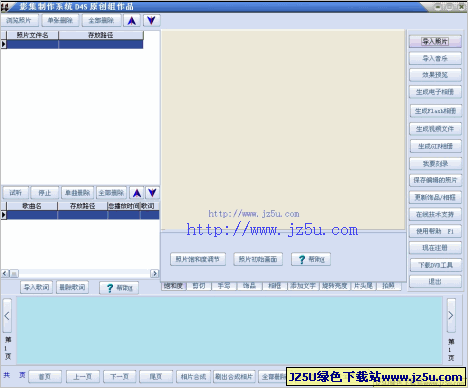Click the 浏览照片 browse photos button
This screenshot has height=388, width=468.
[x=19, y=20]
